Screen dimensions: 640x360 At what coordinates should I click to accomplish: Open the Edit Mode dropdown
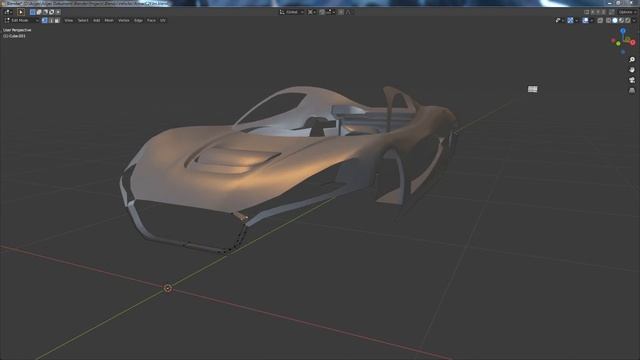[21, 20]
